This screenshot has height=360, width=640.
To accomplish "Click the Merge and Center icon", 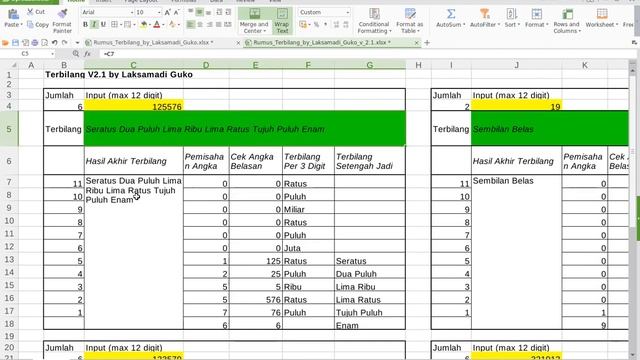I will pyautogui.click(x=255, y=14).
